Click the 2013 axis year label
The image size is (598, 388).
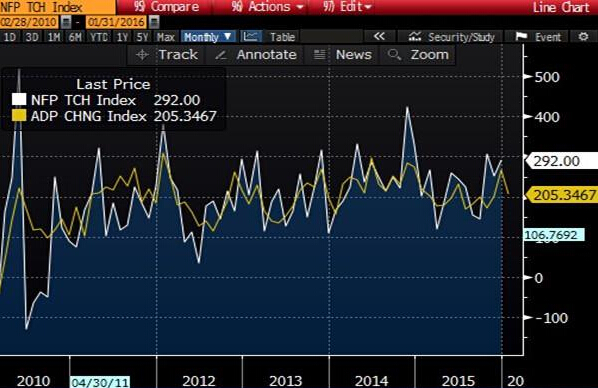tap(286, 381)
